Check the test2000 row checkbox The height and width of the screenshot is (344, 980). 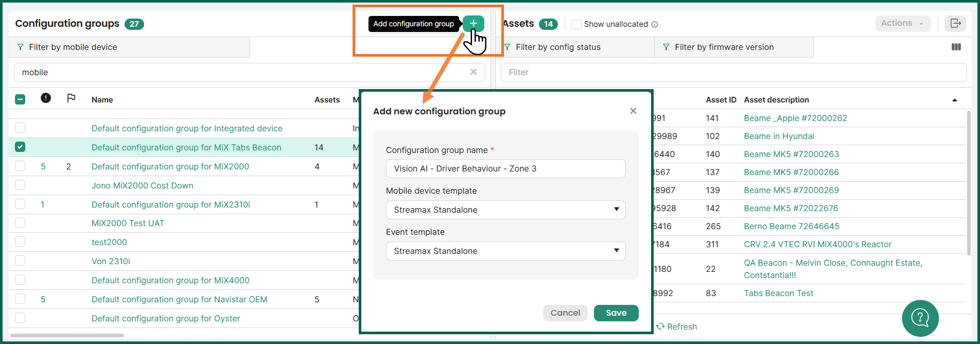tap(20, 242)
